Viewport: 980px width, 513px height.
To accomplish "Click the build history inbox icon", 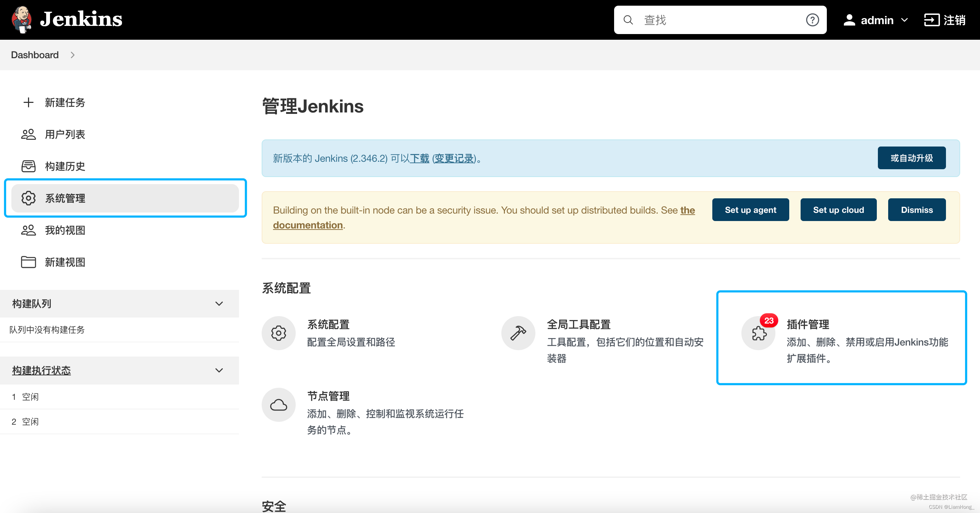I will 28,166.
